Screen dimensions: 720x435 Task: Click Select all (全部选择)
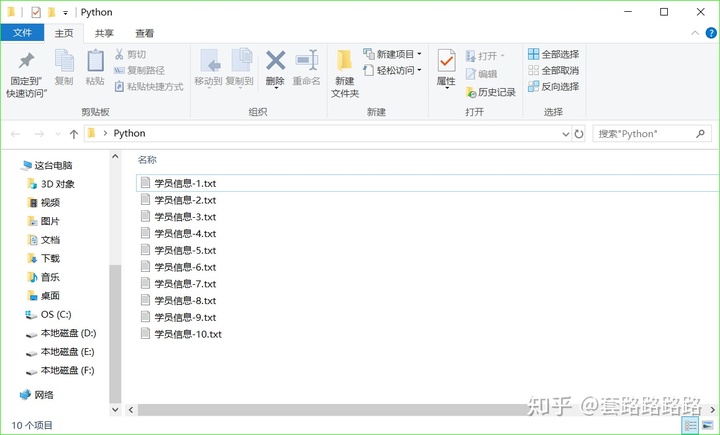tap(553, 54)
